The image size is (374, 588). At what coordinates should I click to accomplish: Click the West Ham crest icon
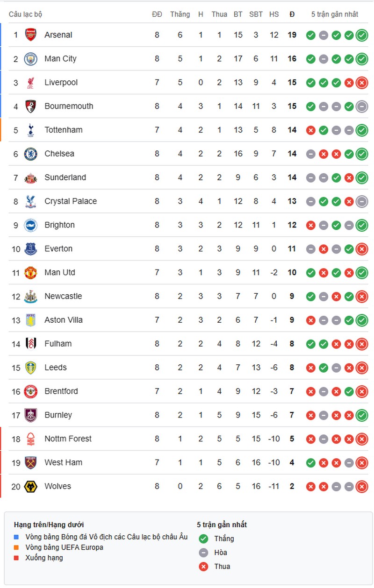[x=30, y=463]
